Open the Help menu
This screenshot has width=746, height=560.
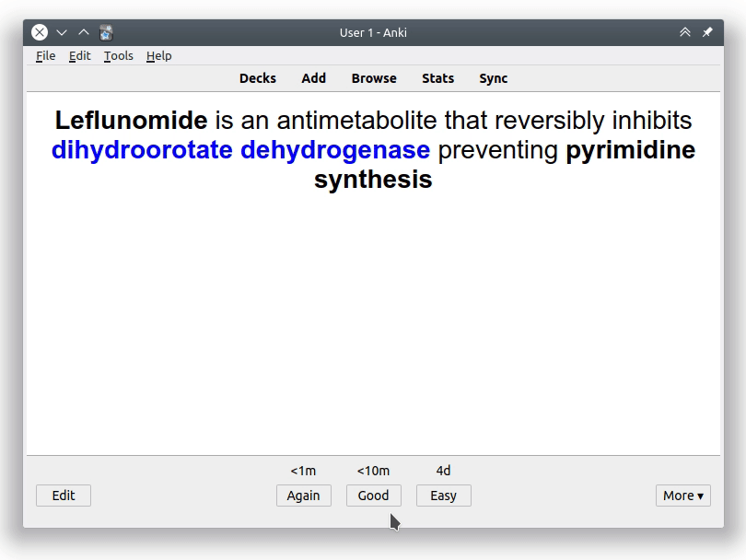click(158, 56)
